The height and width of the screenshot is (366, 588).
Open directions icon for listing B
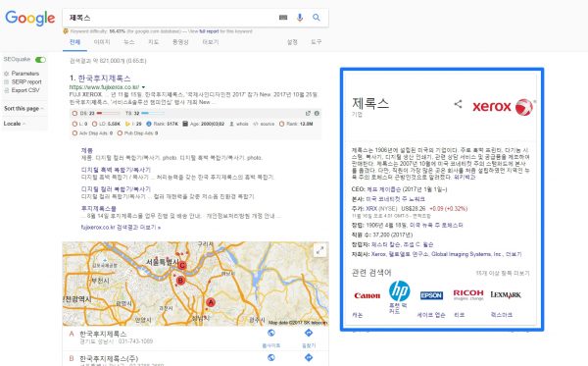(309, 358)
